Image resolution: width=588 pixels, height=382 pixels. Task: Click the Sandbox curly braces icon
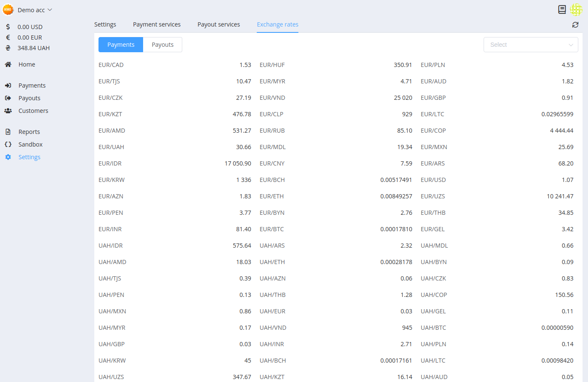[x=8, y=144]
